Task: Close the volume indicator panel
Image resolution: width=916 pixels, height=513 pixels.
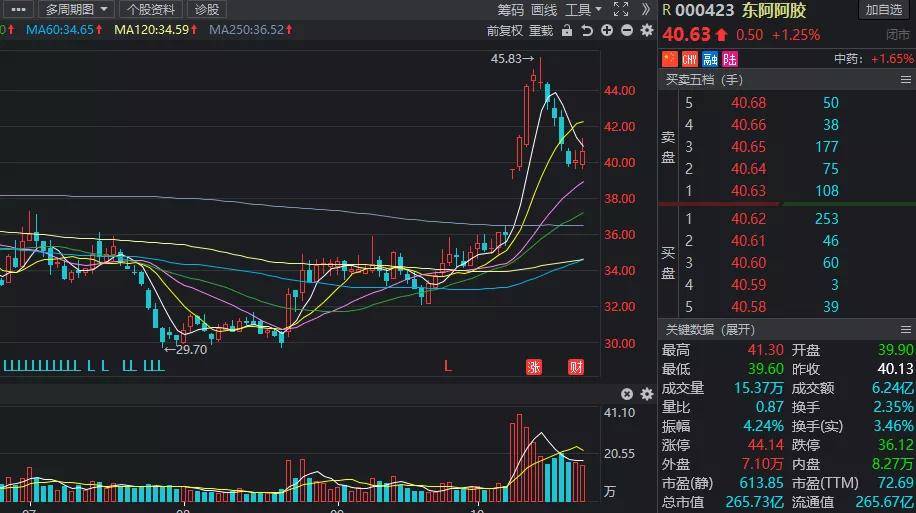Action: pyautogui.click(x=627, y=394)
